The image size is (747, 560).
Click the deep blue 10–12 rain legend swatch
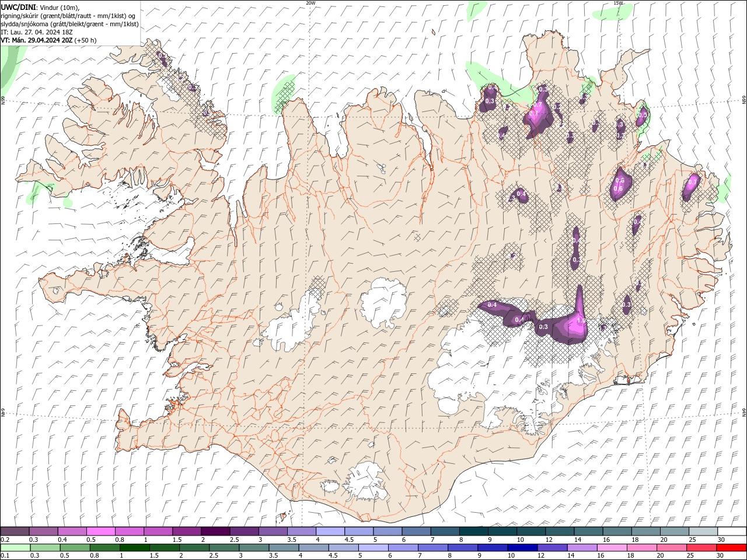(x=522, y=548)
